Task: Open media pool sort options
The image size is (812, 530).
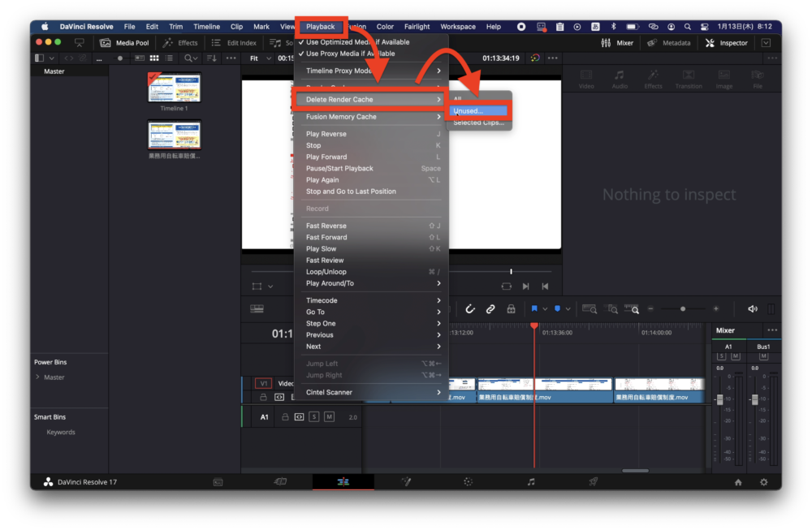Action: 211,58
